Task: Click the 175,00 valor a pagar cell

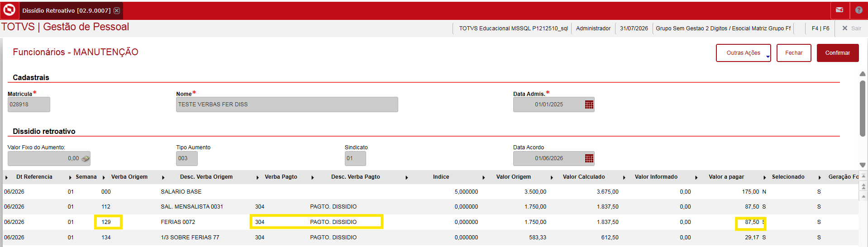Action: 750,192
